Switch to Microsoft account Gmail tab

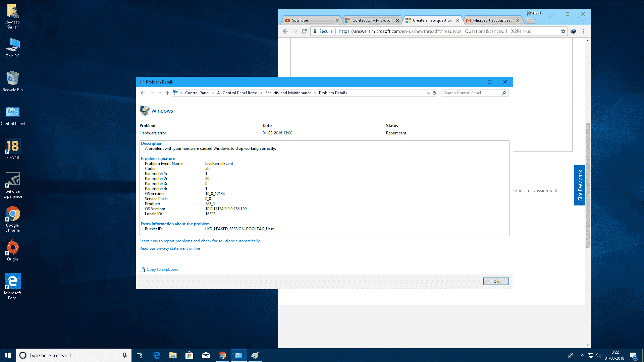tap(492, 20)
